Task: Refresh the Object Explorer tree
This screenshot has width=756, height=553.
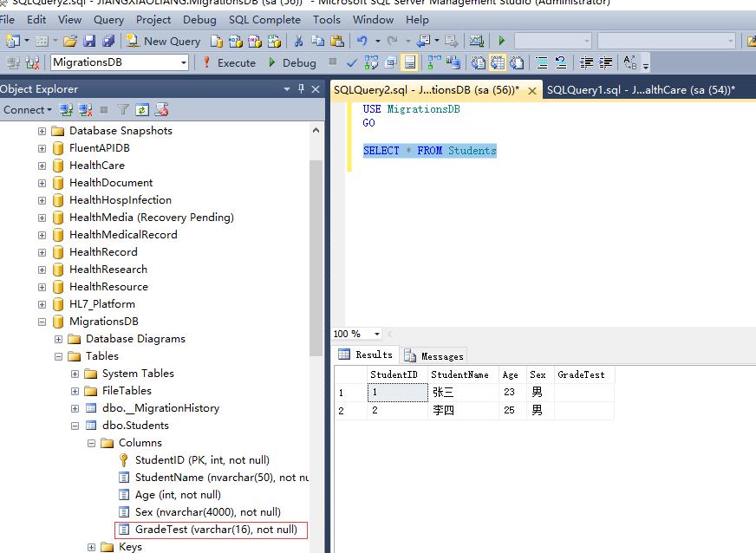Action: (x=142, y=110)
